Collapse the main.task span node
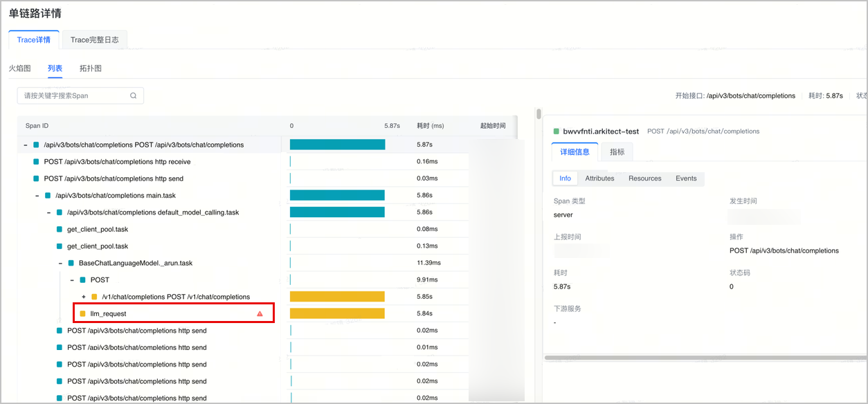 point(37,196)
